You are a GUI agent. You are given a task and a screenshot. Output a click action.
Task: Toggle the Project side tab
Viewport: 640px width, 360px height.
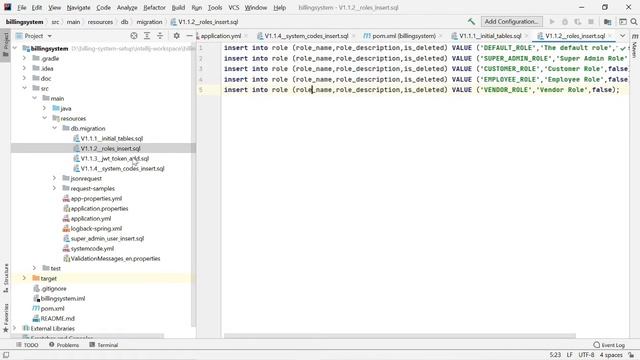pos(6,45)
